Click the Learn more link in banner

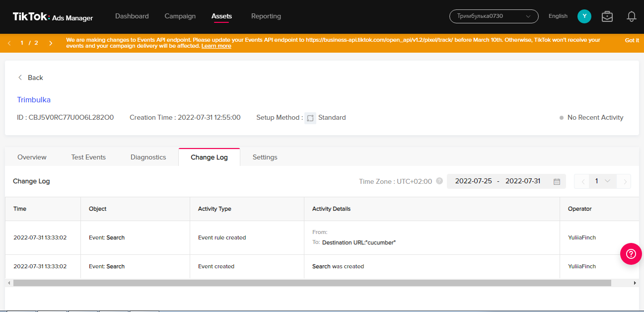(216, 46)
